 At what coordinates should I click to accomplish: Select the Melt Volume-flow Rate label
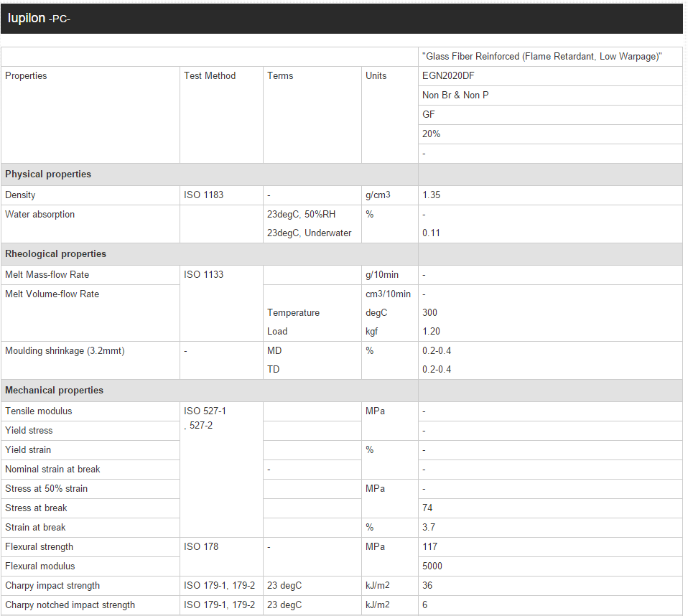52,294
